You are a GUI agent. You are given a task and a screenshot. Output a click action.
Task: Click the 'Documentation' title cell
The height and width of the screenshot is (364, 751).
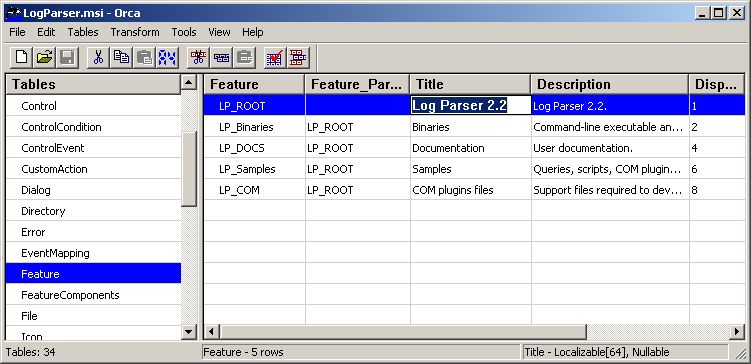[x=470, y=148]
